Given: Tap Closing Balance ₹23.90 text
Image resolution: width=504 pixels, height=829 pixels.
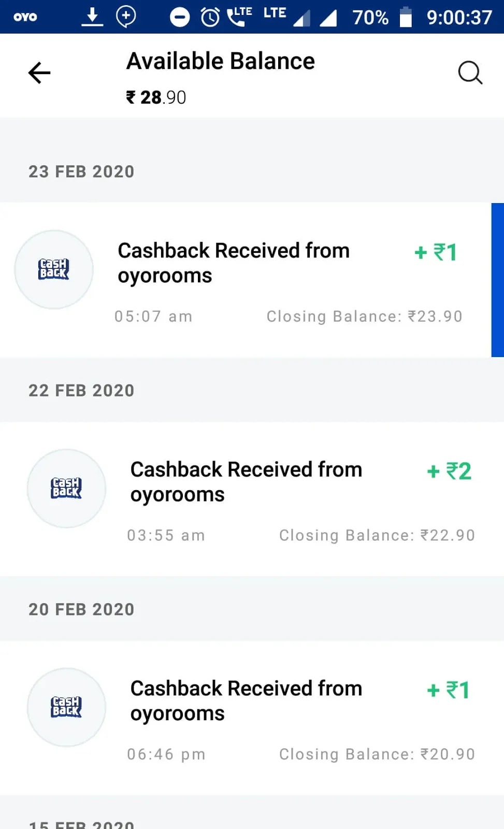Looking at the screenshot, I should [364, 316].
